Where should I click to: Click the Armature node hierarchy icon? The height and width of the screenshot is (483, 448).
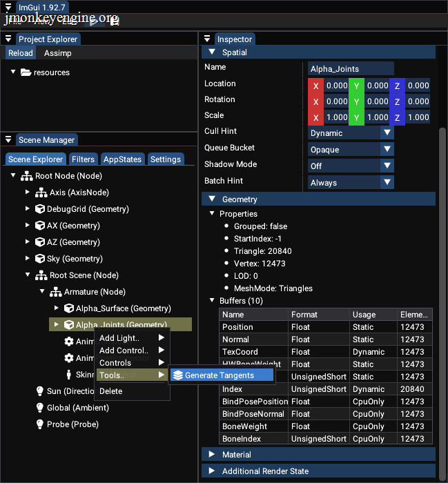(55, 292)
